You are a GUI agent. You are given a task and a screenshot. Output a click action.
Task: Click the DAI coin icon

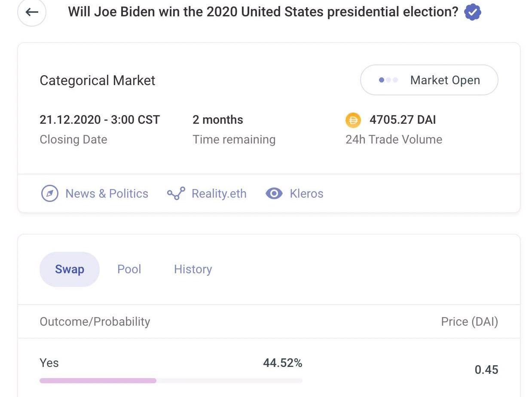pos(353,120)
